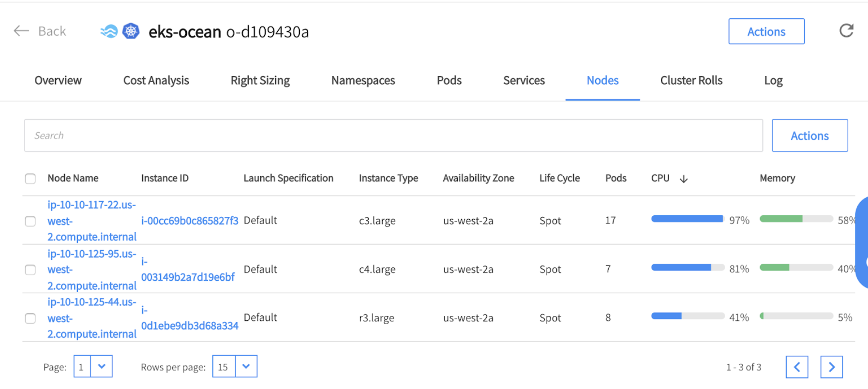Click the c4.large instance type cell

point(377,269)
